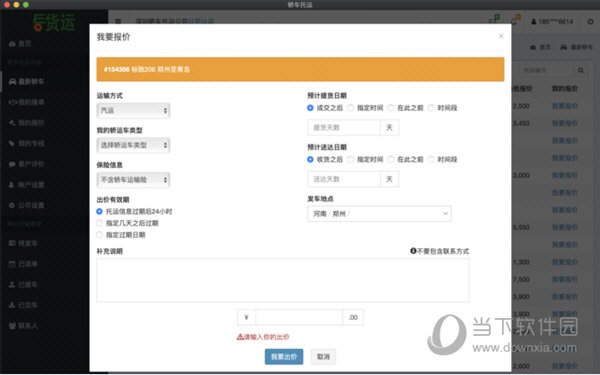Click the hamburger menu icon in header

coord(118,21)
